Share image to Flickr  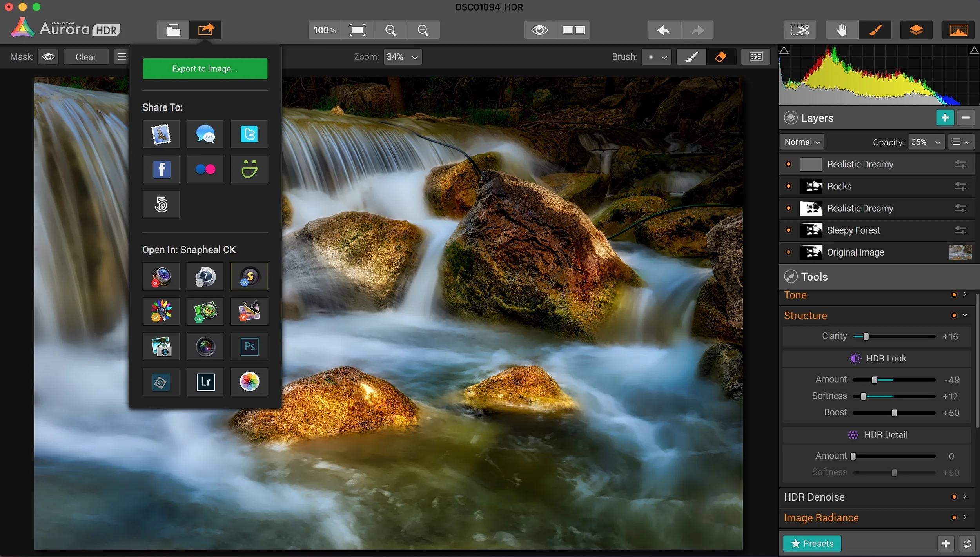click(205, 169)
